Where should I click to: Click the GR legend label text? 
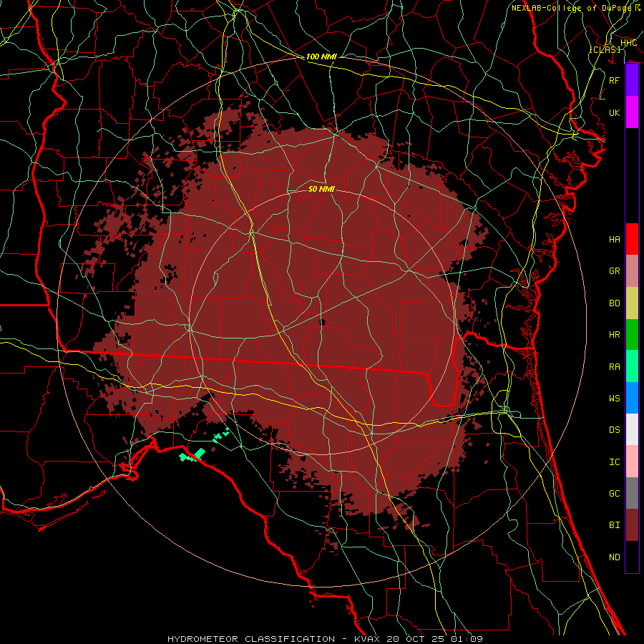pyautogui.click(x=614, y=271)
